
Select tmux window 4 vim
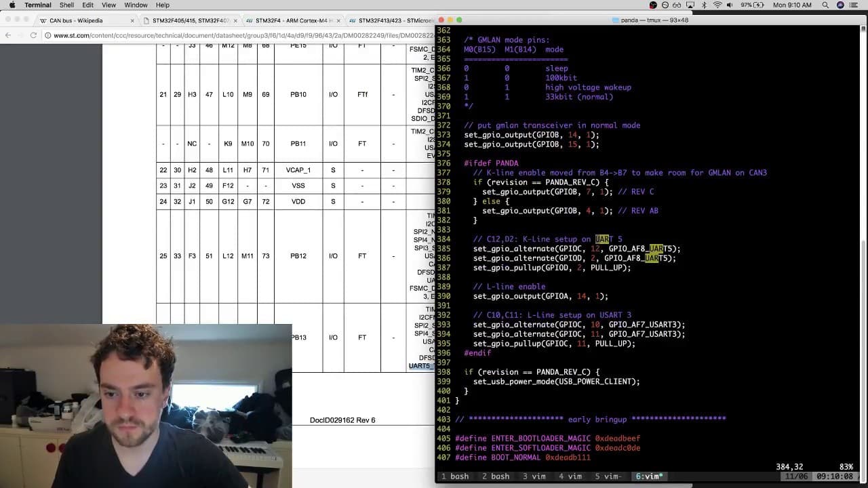570,476
